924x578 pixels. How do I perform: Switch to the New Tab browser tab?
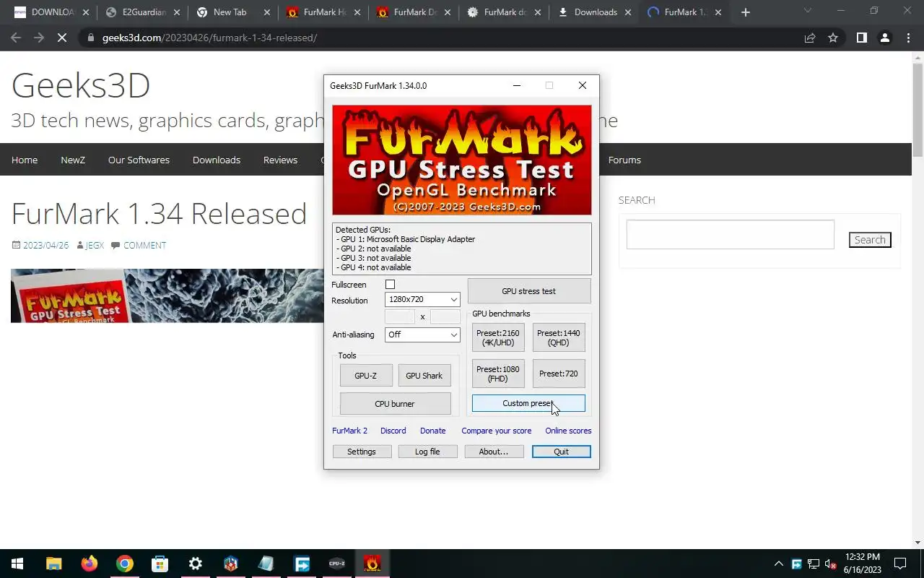point(230,12)
